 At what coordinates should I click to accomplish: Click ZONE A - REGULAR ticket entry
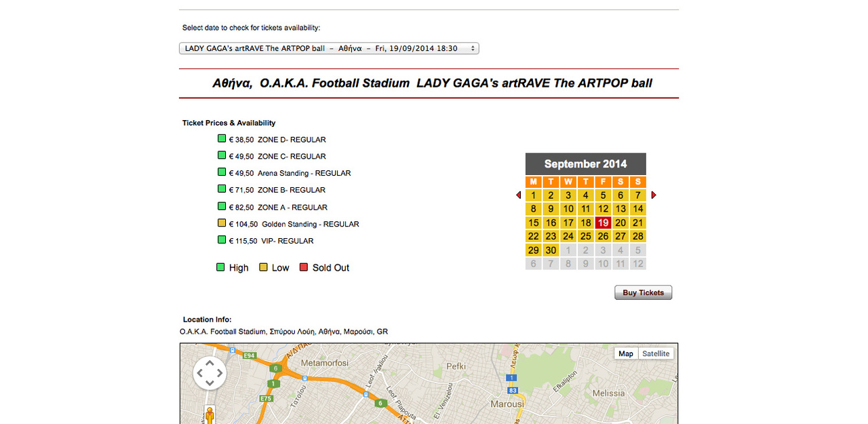pos(292,208)
